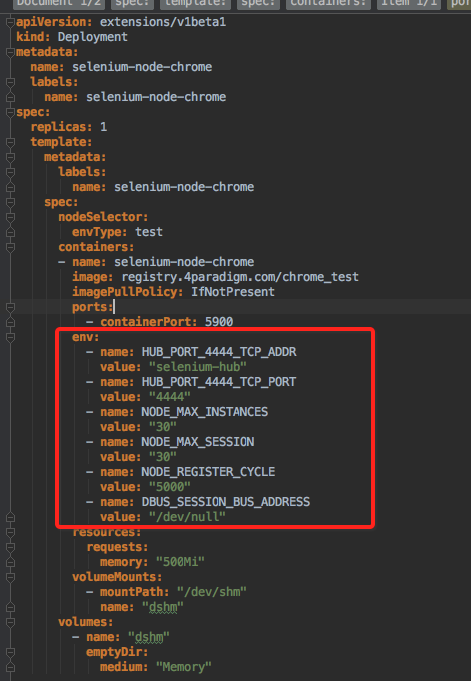The height and width of the screenshot is (681, 471).
Task: Collapse the metadata block under template
Action: point(10,157)
